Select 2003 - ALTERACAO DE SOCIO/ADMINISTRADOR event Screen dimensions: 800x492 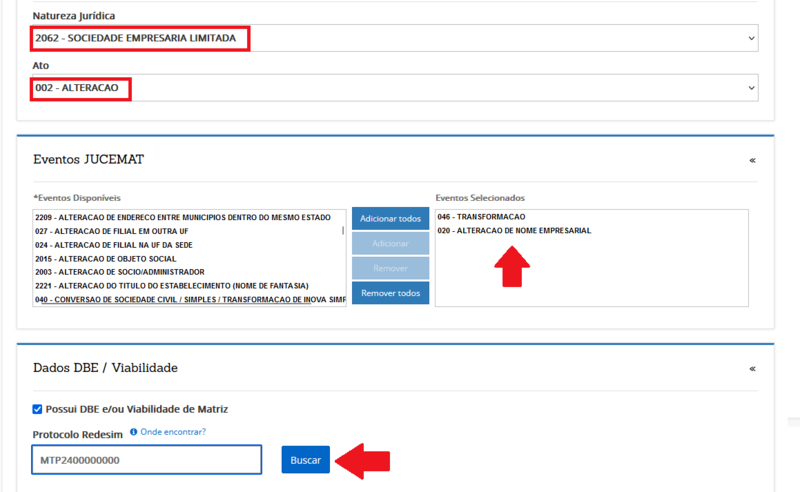[x=119, y=272]
